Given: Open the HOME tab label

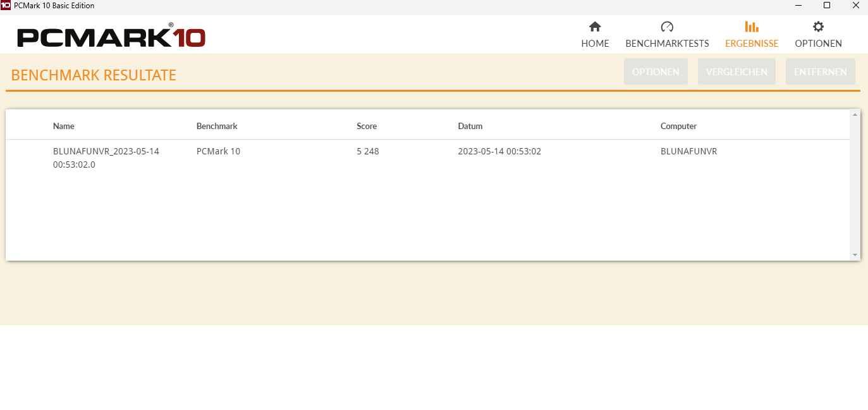Looking at the screenshot, I should pyautogui.click(x=595, y=44).
